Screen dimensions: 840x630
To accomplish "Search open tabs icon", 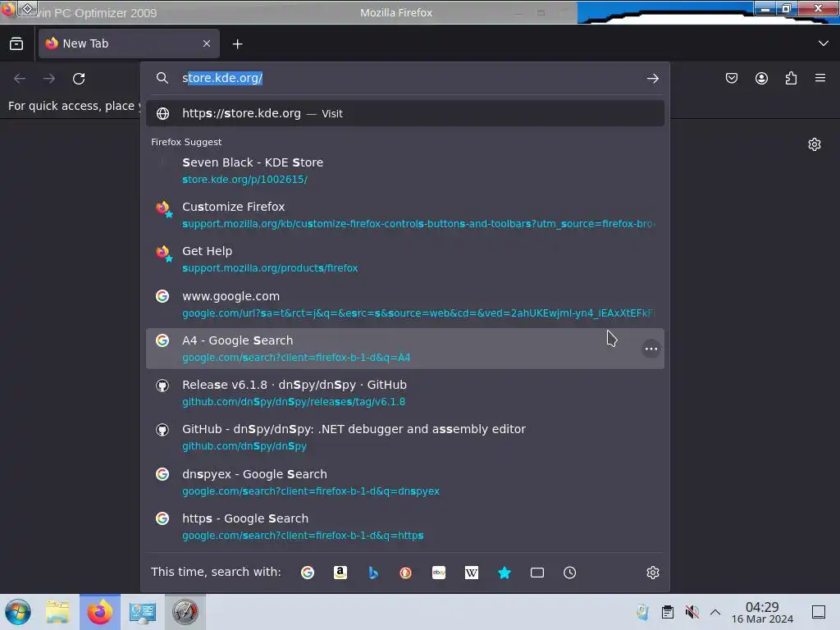I will click(536, 572).
